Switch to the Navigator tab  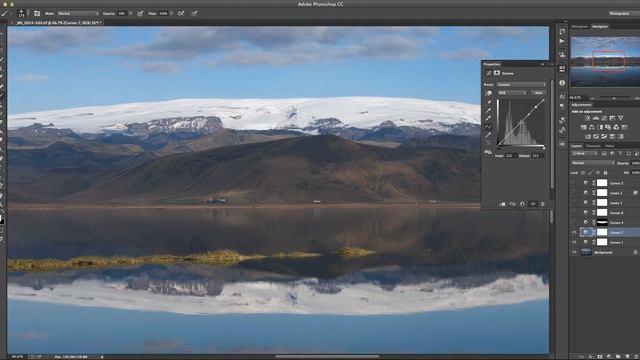600,27
